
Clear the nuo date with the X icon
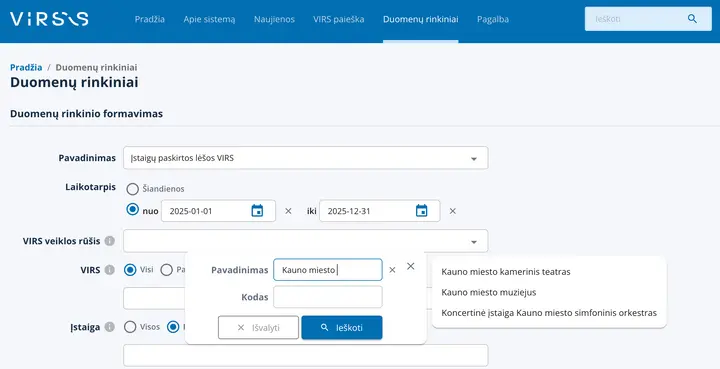[288, 211]
